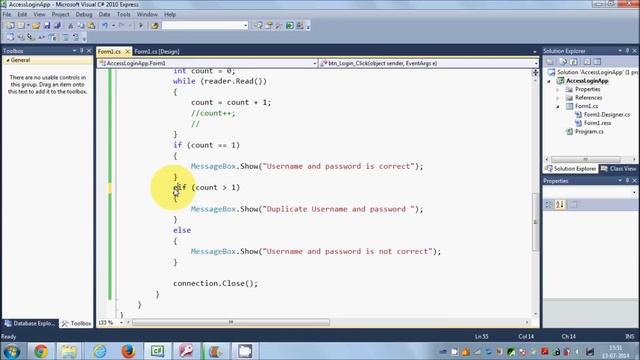Image resolution: width=640 pixels, height=360 pixels.
Task: Click the Save All icon
Action: [x=57, y=26]
